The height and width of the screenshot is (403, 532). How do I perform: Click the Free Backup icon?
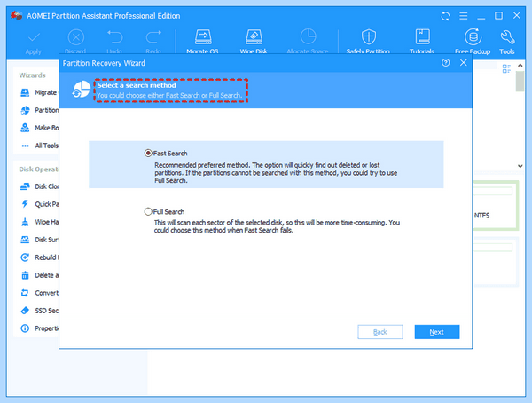(473, 36)
